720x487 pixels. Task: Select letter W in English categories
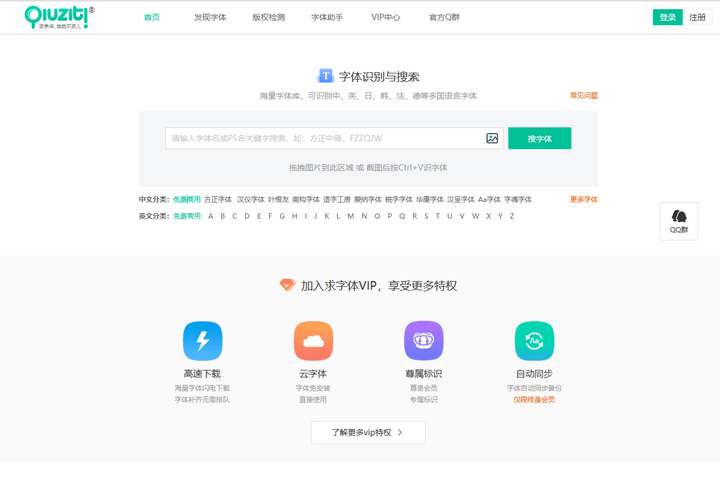[x=475, y=216]
